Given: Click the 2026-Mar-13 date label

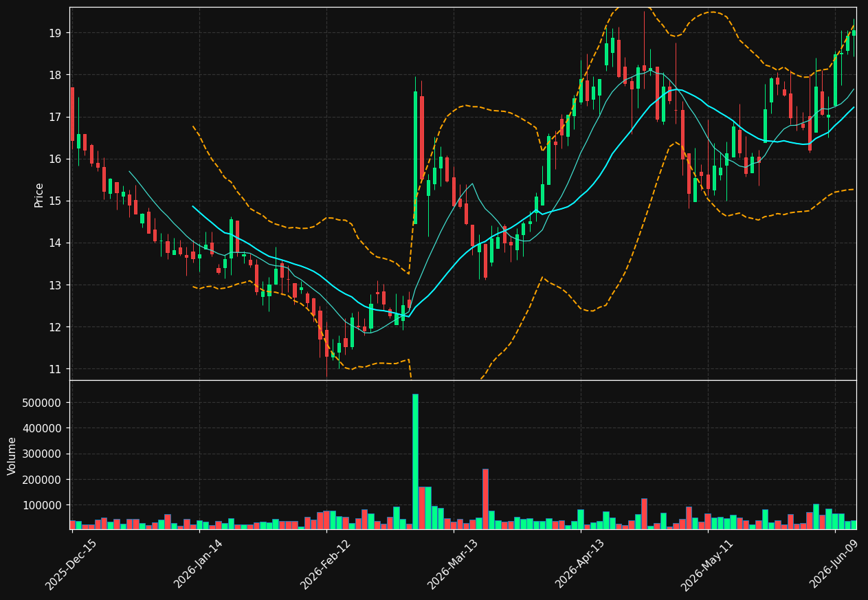Looking at the screenshot, I should 452,564.
